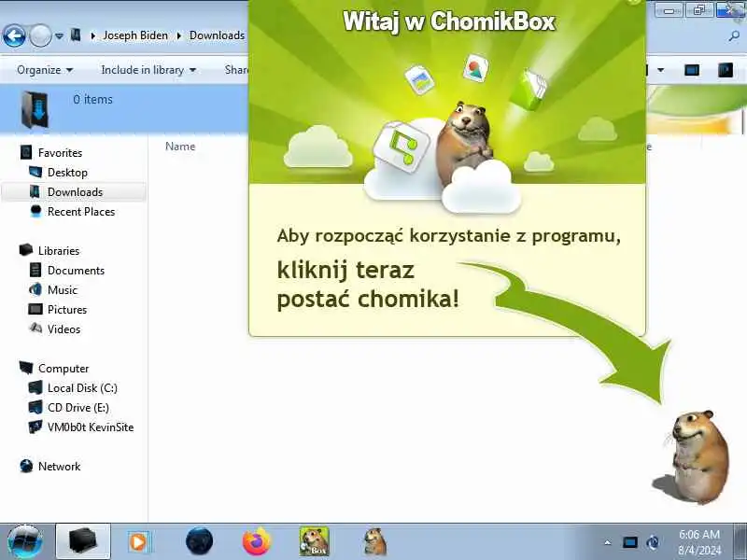Show hidden tray icons arrow

(x=608, y=542)
